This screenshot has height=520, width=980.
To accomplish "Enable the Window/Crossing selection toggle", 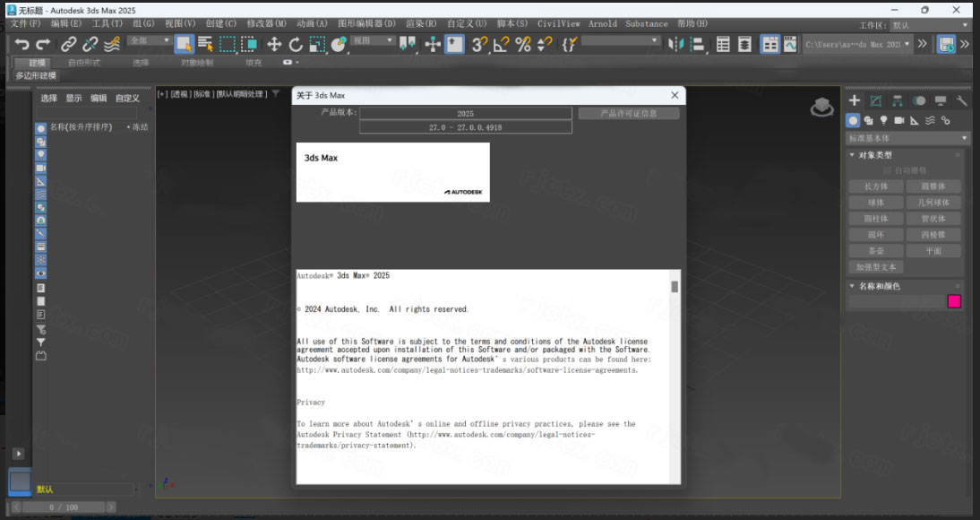I will [250, 42].
